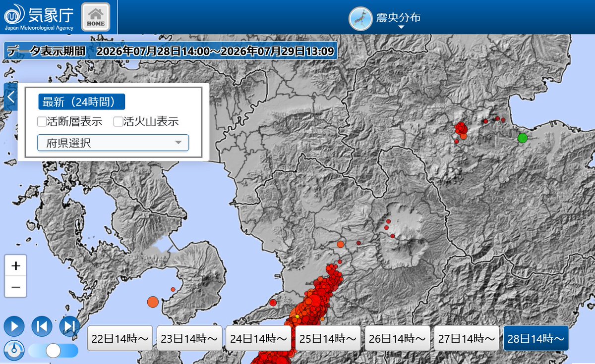
Task: Select the 28日14時～ period tab
Action: (536, 338)
